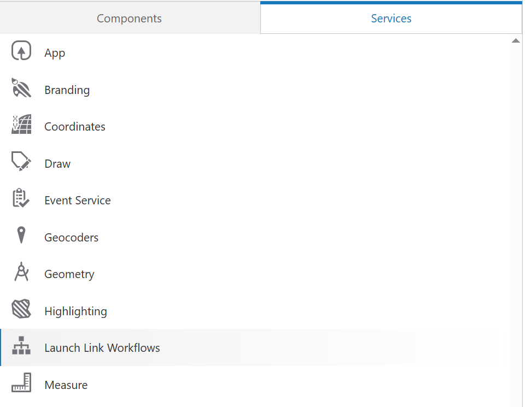Choose the Event Service list item
Screen dimensions: 532x407
(x=78, y=200)
